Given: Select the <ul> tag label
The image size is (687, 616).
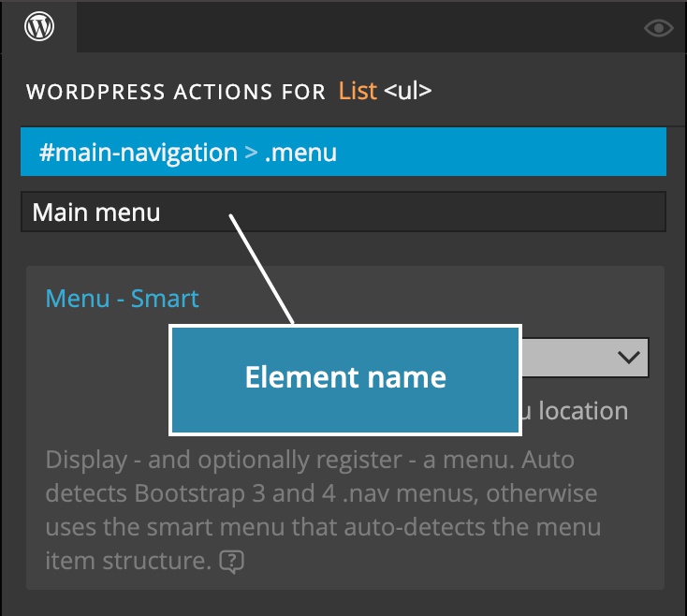Looking at the screenshot, I should pyautogui.click(x=407, y=91).
